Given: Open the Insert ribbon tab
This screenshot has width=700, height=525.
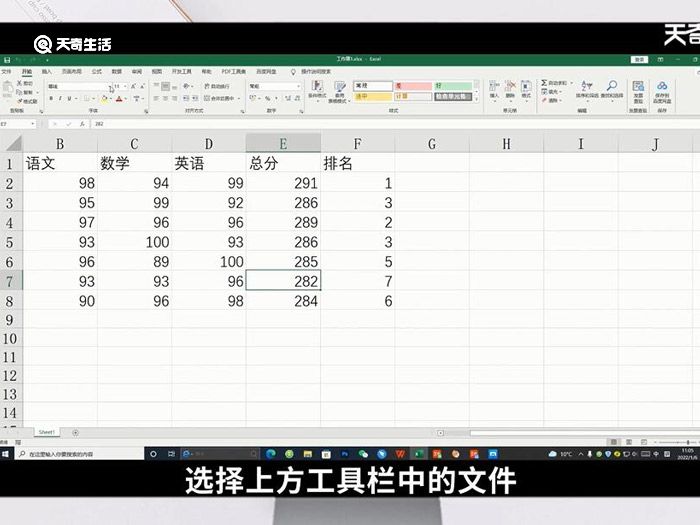Looking at the screenshot, I should coord(46,71).
